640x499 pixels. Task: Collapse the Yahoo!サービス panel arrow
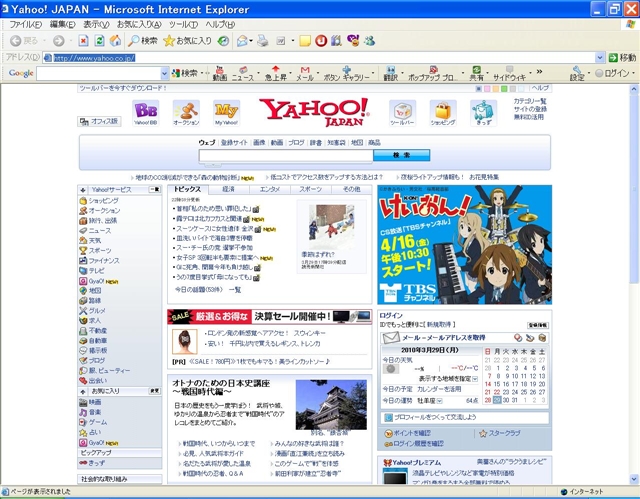(83, 190)
